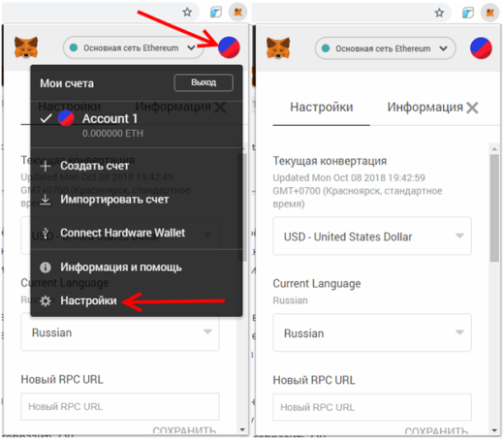
Task: Select Account 1 in the accounts list
Action: tap(137, 125)
